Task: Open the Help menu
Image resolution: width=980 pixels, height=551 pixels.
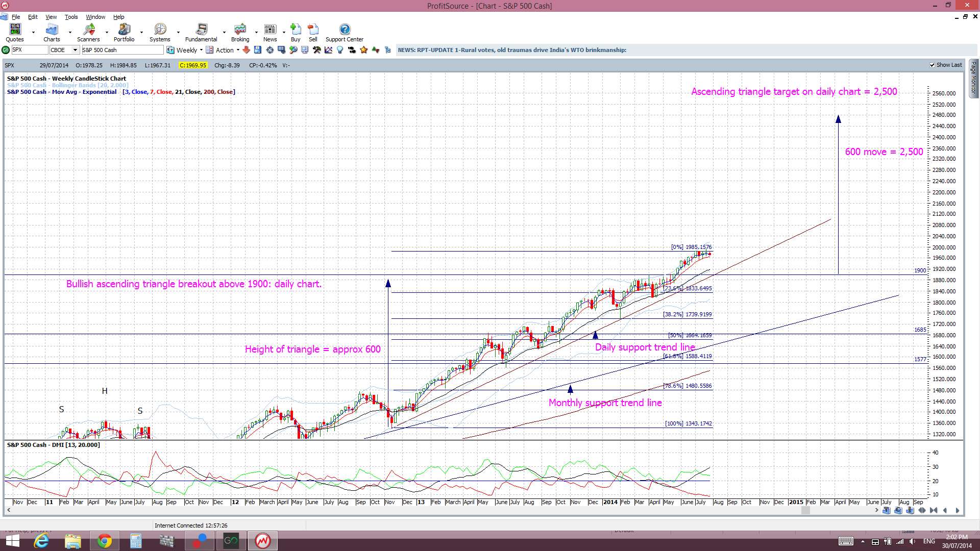Action: [x=118, y=17]
